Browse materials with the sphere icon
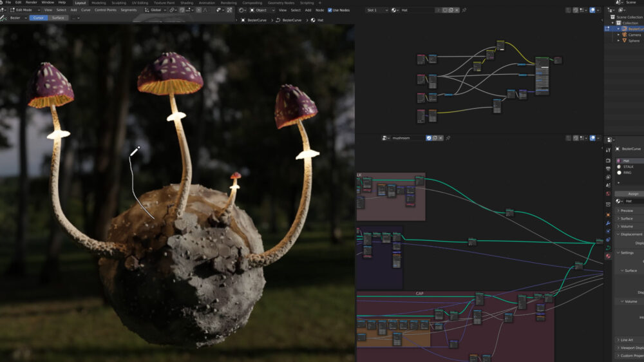 coord(395,10)
